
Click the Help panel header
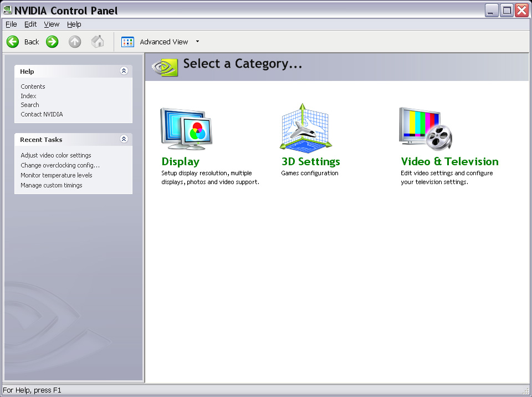click(73, 72)
